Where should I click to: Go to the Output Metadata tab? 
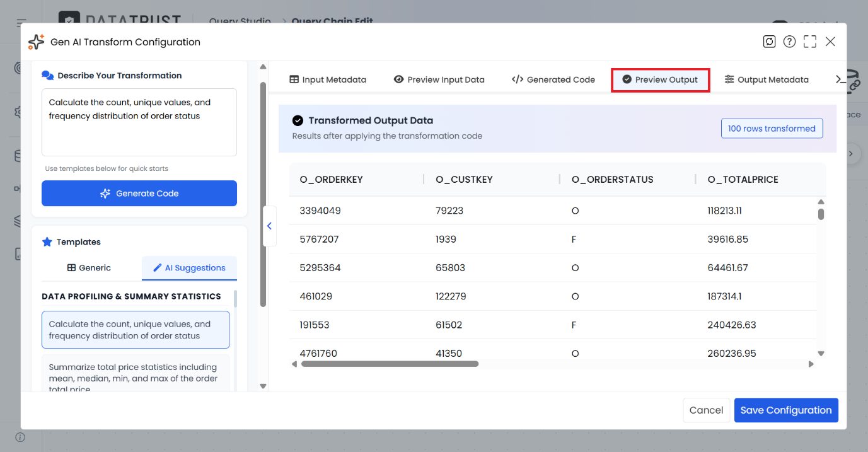(x=767, y=79)
